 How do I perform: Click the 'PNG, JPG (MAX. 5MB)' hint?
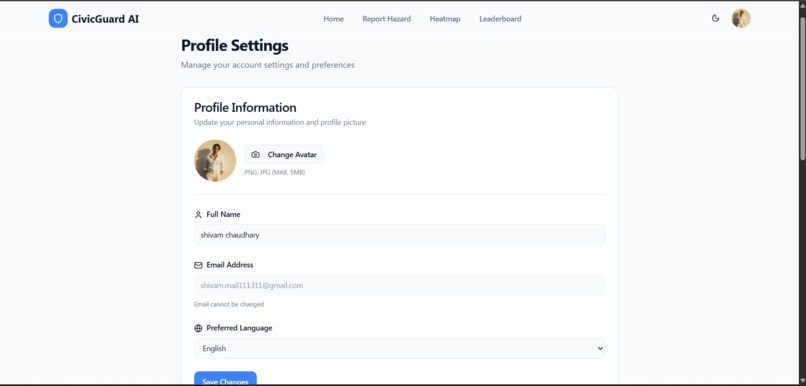coord(274,173)
